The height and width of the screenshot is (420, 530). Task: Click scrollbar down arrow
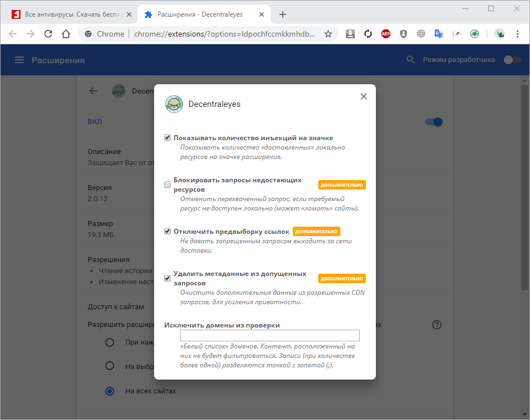[x=524, y=414]
